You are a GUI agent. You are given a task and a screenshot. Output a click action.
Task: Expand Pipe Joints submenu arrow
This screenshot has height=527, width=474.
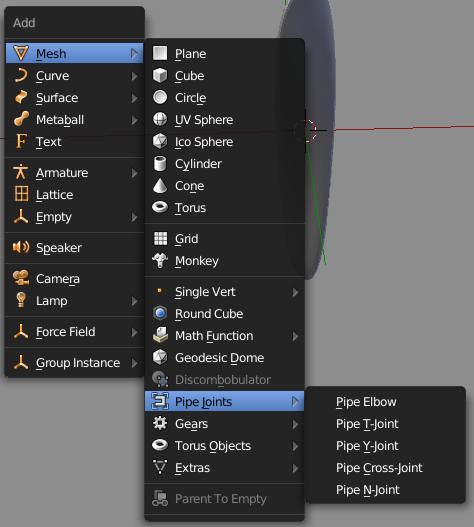click(x=295, y=401)
